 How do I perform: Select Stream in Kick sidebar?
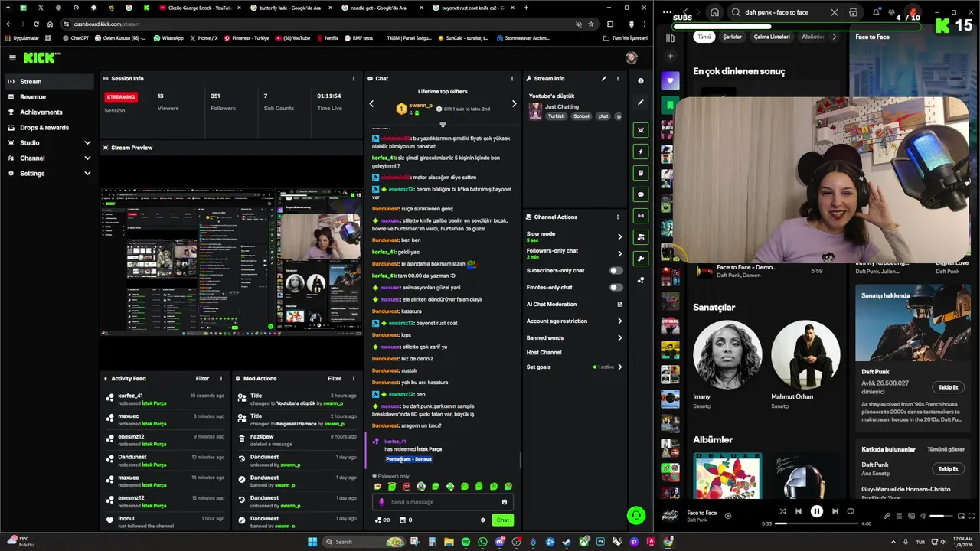49,81
